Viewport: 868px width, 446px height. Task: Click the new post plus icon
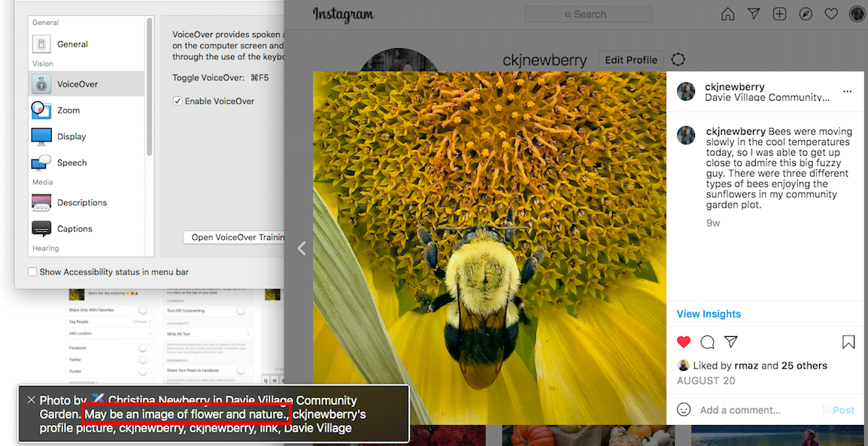779,14
